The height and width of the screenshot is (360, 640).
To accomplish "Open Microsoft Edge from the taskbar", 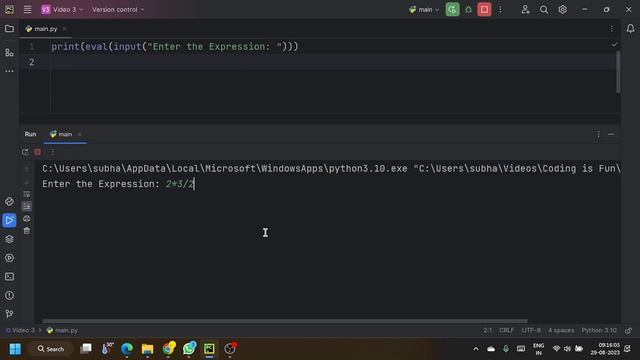I will pos(127,349).
